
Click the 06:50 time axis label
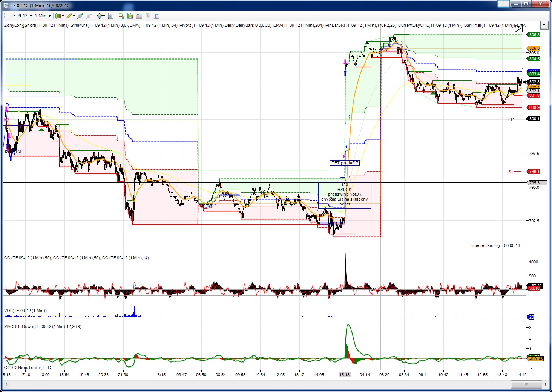tap(201, 375)
